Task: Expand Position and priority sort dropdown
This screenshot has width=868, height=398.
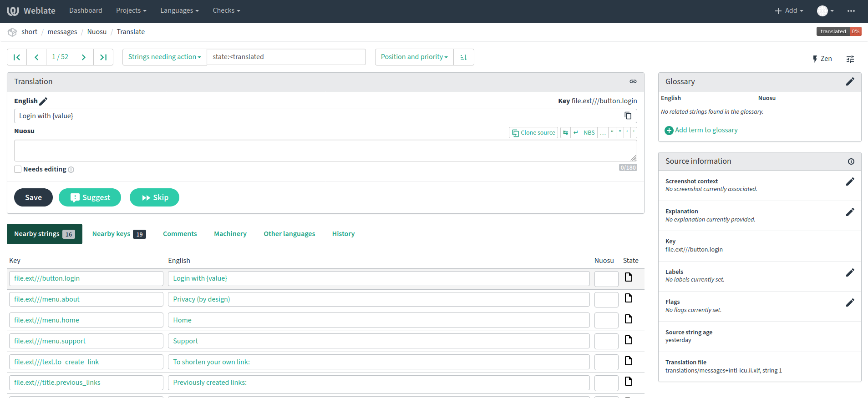Action: tap(414, 57)
